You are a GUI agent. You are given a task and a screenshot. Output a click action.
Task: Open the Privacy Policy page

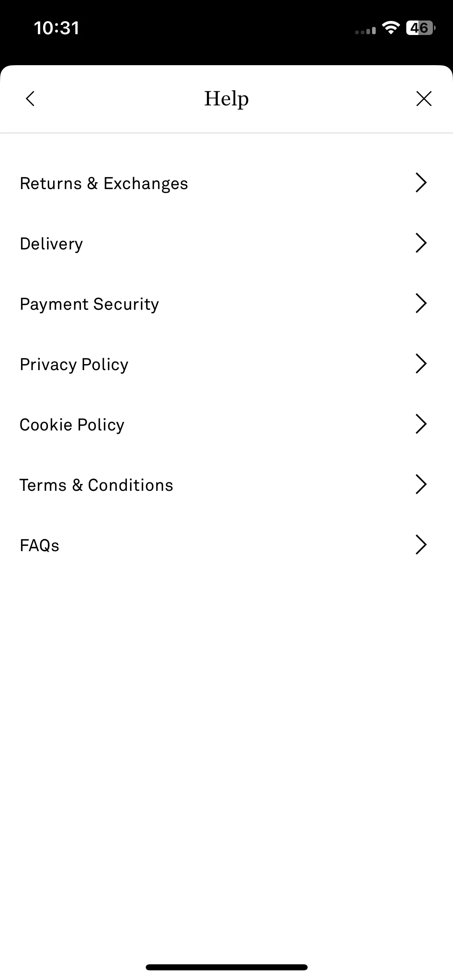point(226,364)
